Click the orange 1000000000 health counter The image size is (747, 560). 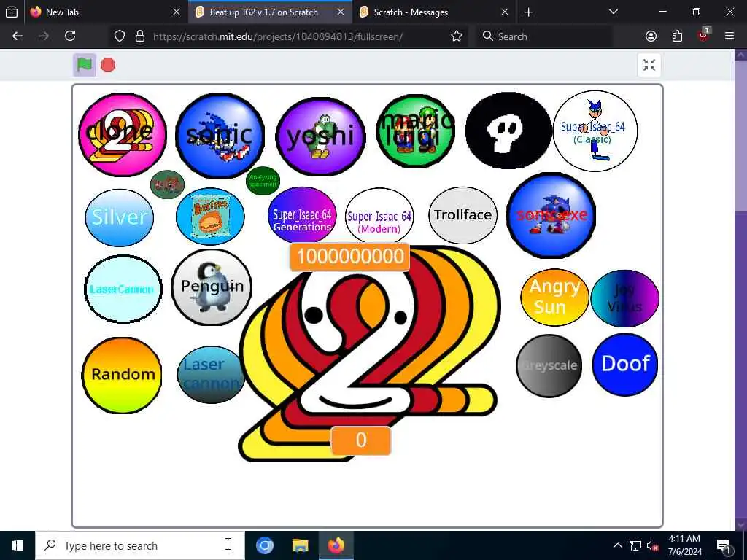pyautogui.click(x=349, y=257)
